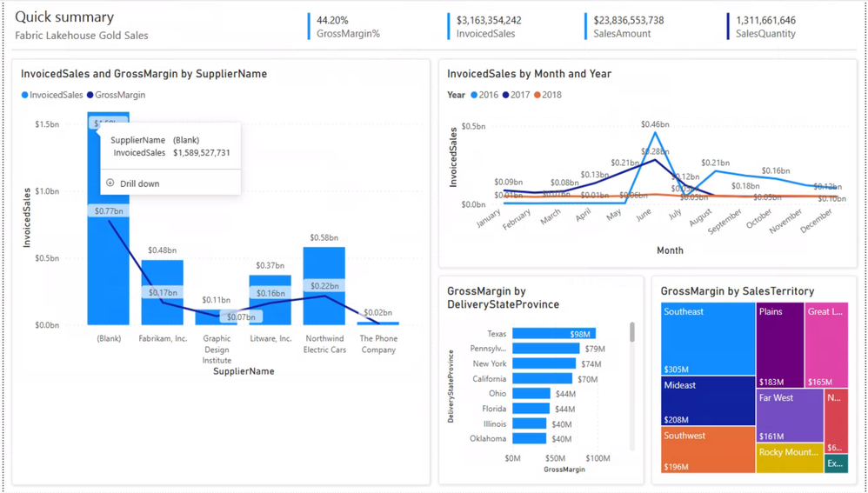The image size is (868, 493).
Task: Select the Illinois bar
Action: (x=529, y=423)
